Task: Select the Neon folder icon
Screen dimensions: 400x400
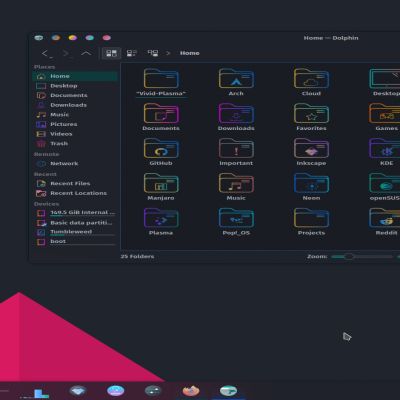Action: coord(311,183)
